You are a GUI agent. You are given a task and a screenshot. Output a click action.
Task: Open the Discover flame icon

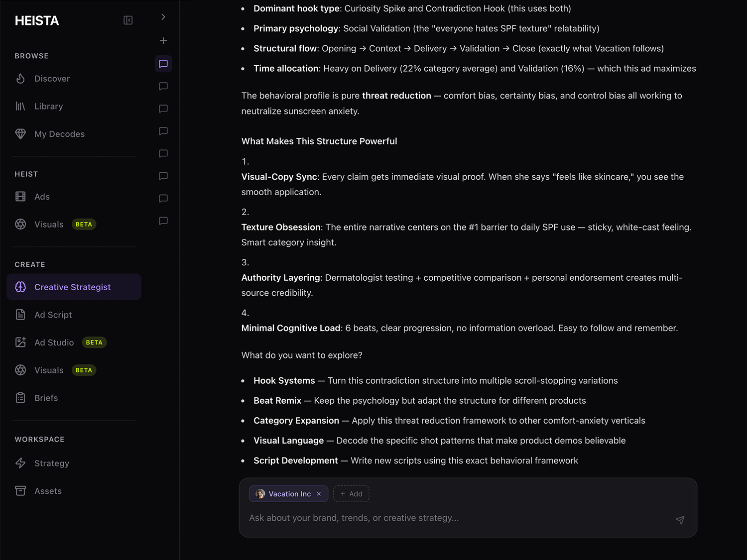tap(20, 79)
